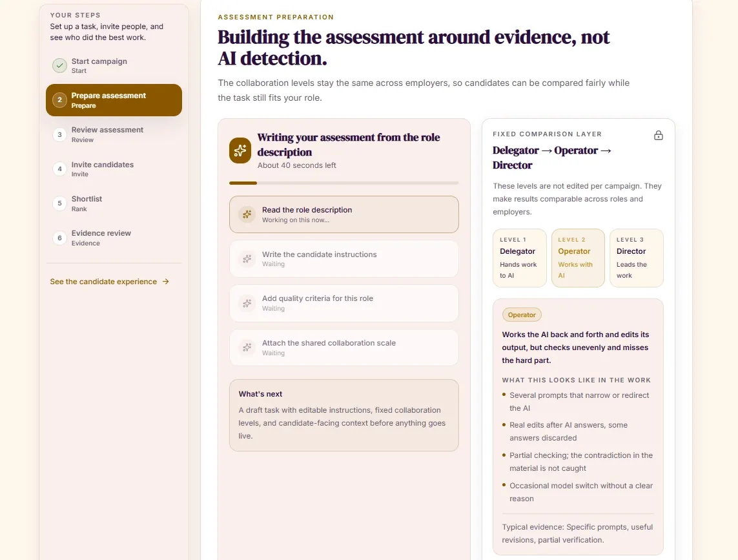The width and height of the screenshot is (738, 560).
Task: Click the Write the candidate instructions task row
Action: point(344,258)
